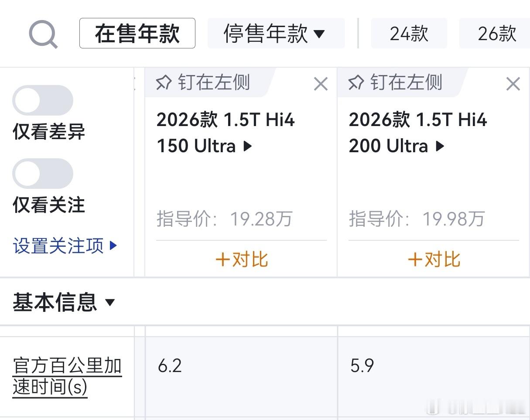This screenshot has width=530, height=420.
Task: Toggle the 仅看差异 switch
Action: (x=42, y=100)
